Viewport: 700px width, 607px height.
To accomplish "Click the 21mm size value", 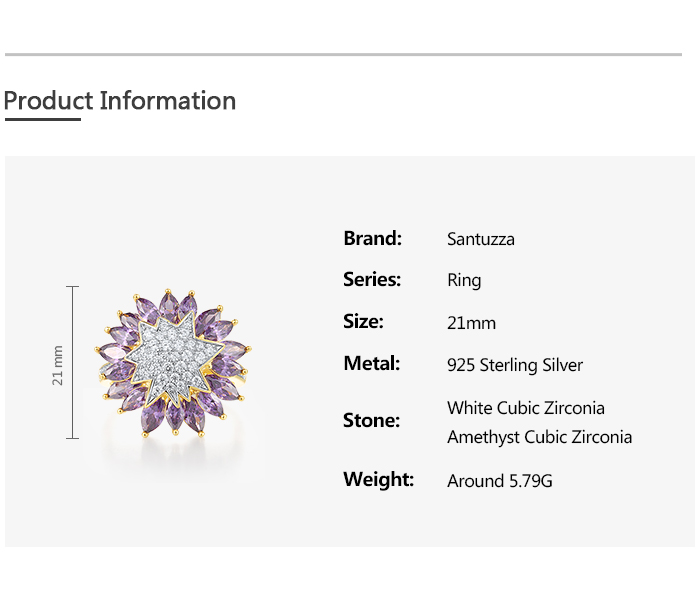I will click(471, 323).
